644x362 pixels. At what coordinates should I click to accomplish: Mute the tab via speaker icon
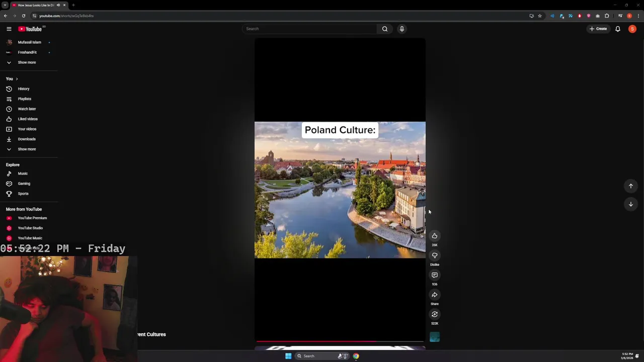click(58, 5)
